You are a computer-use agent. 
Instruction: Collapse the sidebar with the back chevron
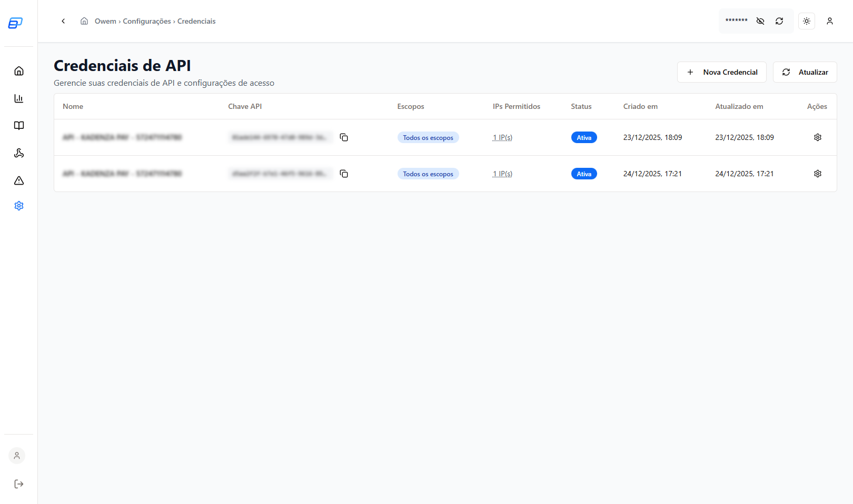[x=63, y=21]
